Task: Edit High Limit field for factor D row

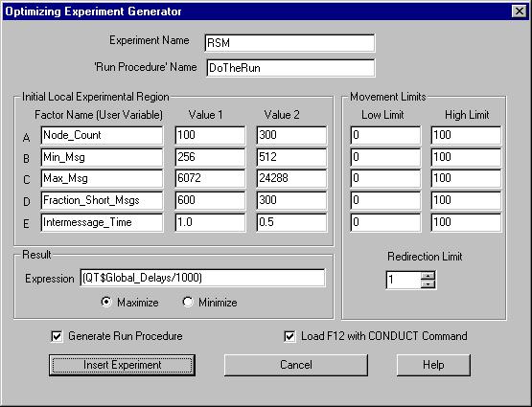Action: [x=466, y=200]
